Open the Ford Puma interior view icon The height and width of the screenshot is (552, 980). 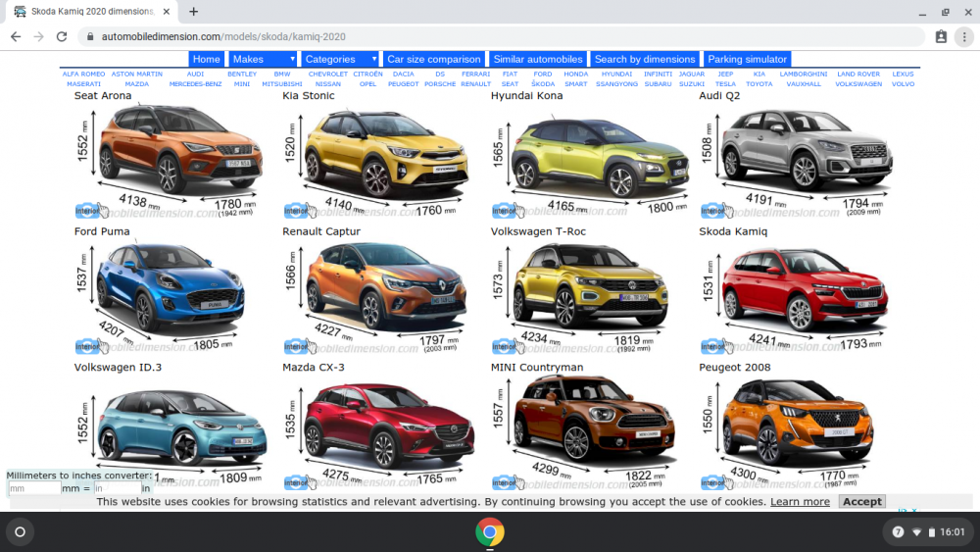[x=91, y=346]
